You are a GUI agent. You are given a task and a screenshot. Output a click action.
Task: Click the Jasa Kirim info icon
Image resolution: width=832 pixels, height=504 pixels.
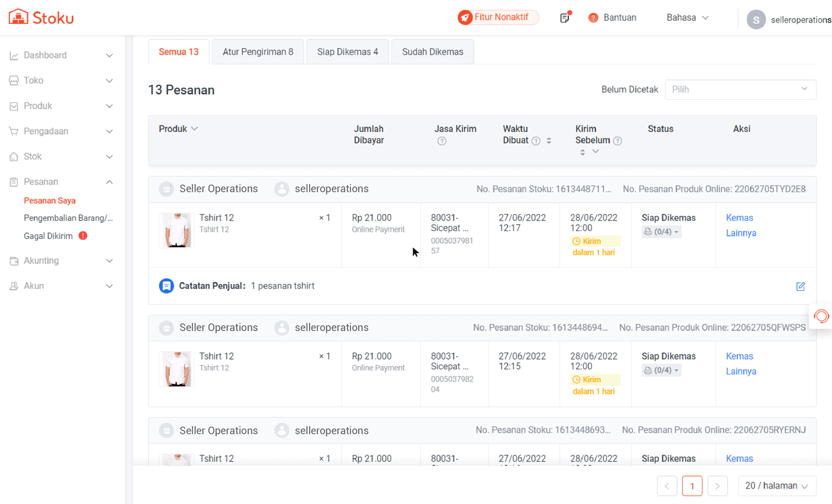point(442,141)
